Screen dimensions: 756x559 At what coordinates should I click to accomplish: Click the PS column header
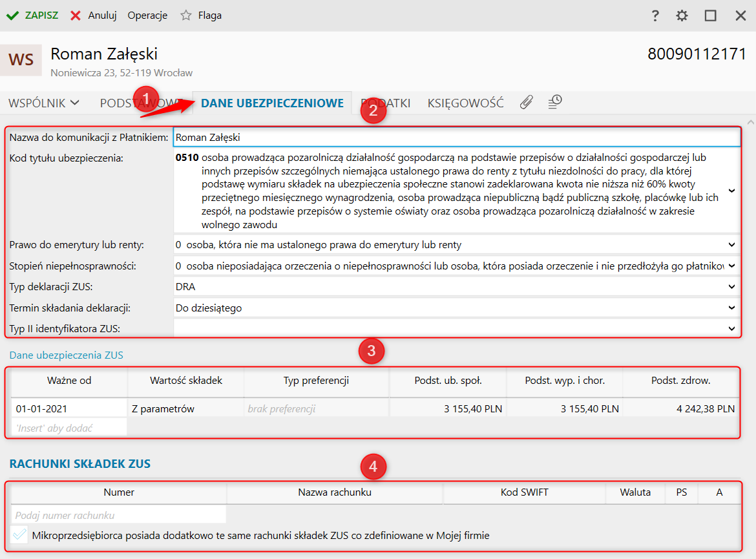pyautogui.click(x=681, y=492)
